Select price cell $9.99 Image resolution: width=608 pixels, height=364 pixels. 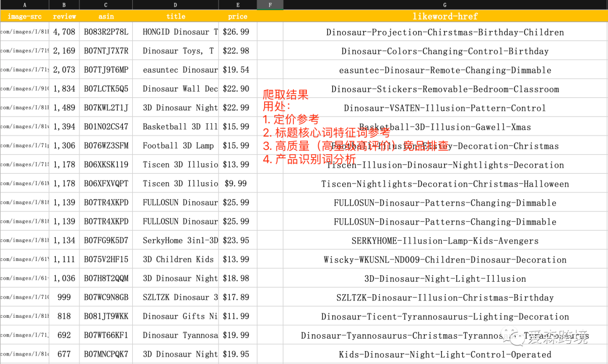coord(238,184)
